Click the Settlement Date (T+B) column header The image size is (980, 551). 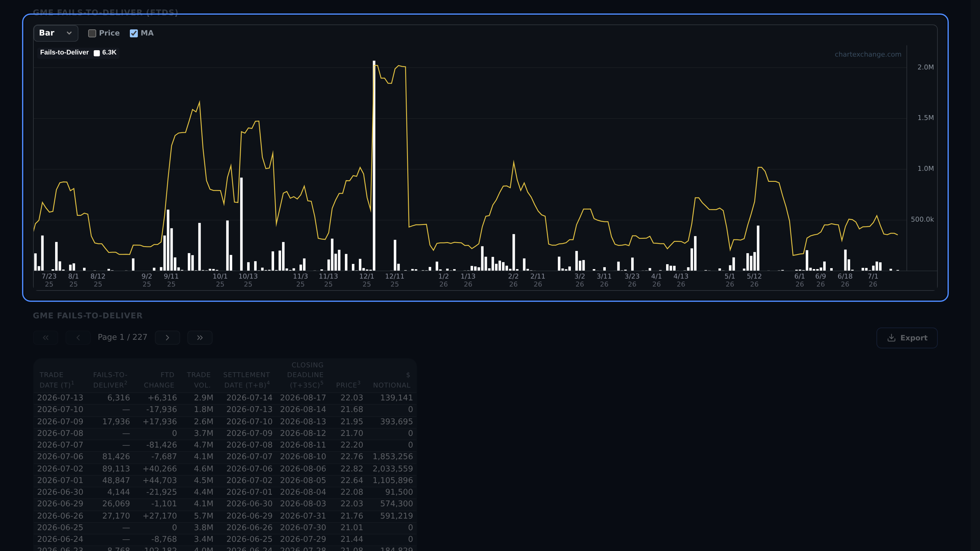click(x=247, y=380)
